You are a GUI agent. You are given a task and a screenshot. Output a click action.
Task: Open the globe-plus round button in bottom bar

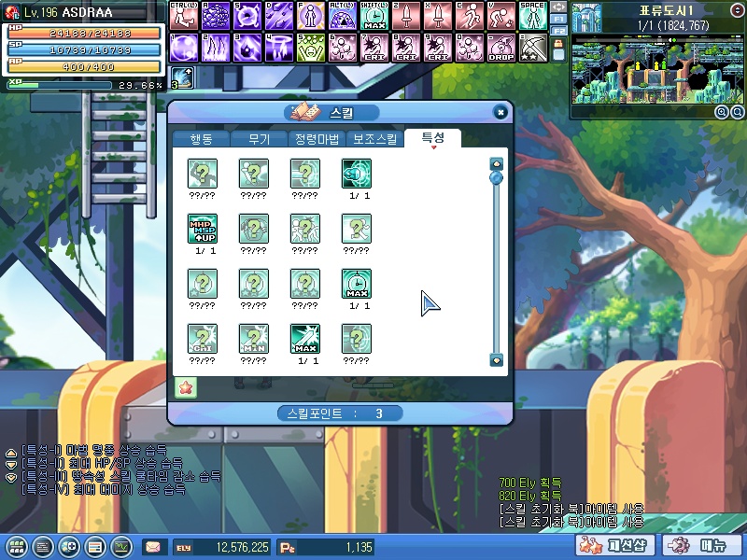tap(69, 547)
